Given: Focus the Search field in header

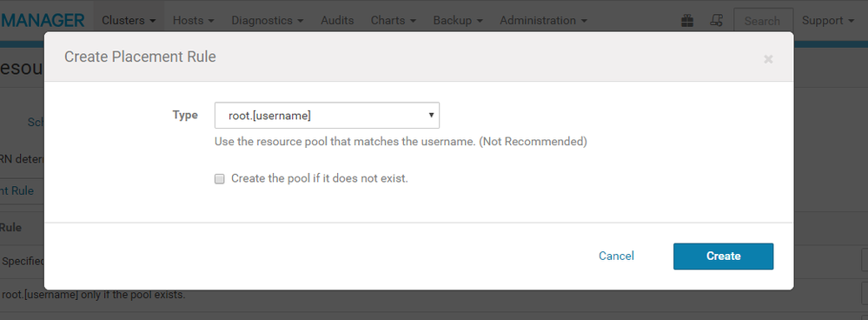Looking at the screenshot, I should (x=764, y=21).
